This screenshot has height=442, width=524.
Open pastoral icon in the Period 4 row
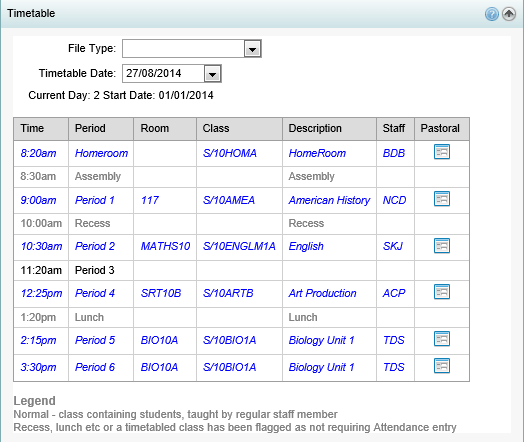[x=442, y=292]
